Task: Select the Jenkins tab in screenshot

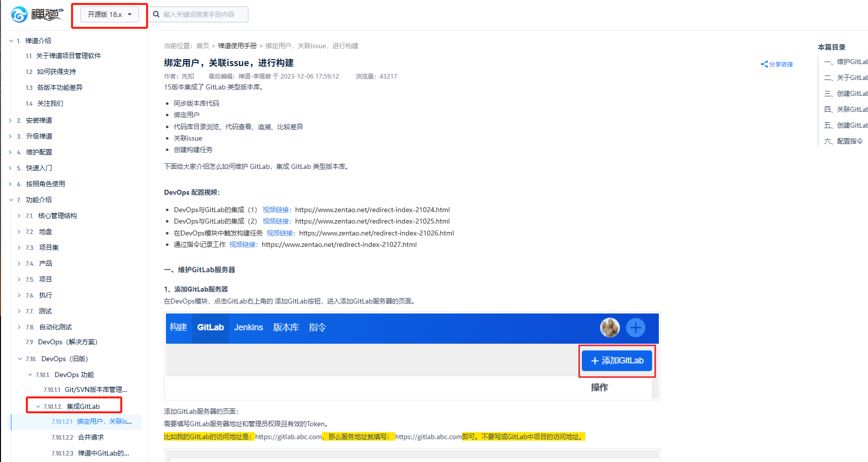Action: tap(248, 327)
